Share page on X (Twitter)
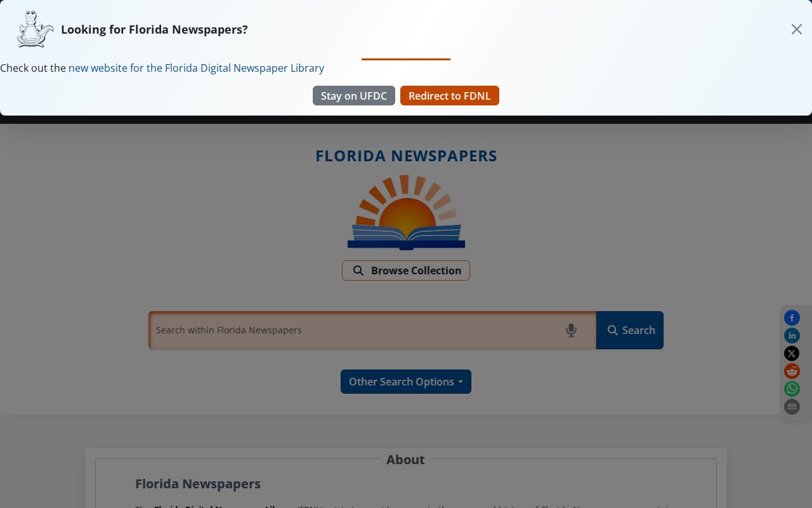 point(792,354)
